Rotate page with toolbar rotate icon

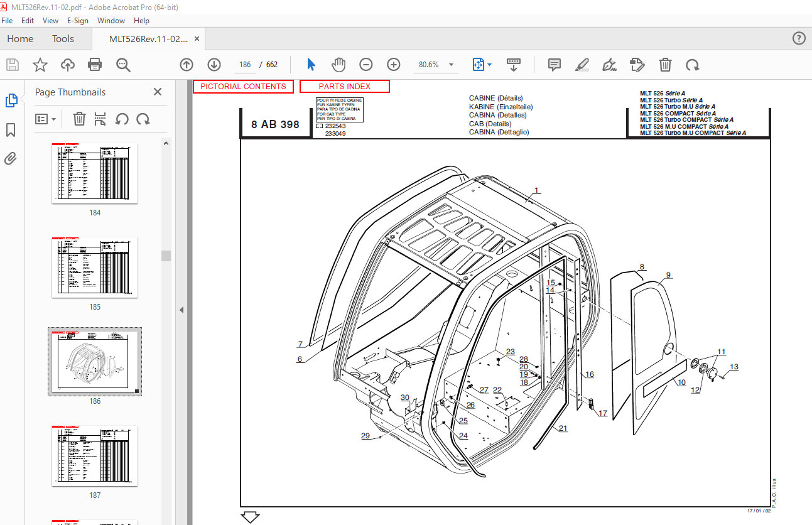click(x=692, y=65)
